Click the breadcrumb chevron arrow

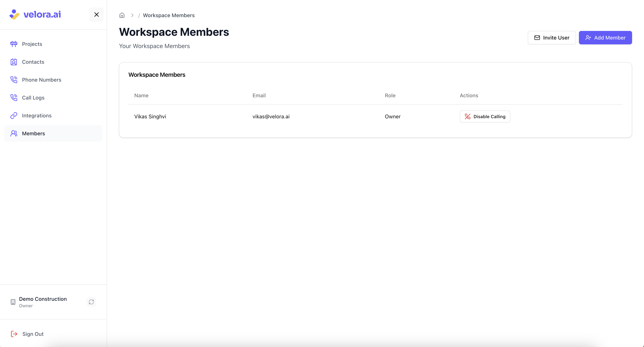pos(132,15)
